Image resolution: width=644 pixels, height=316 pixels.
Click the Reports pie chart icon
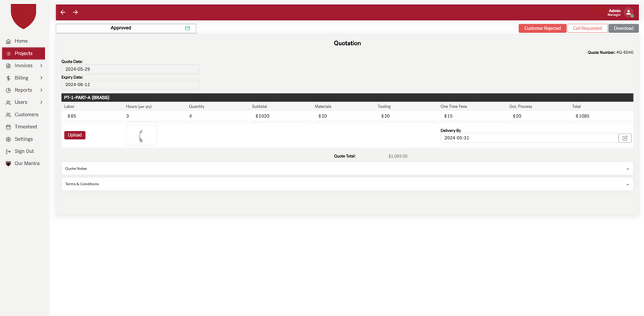click(x=8, y=90)
